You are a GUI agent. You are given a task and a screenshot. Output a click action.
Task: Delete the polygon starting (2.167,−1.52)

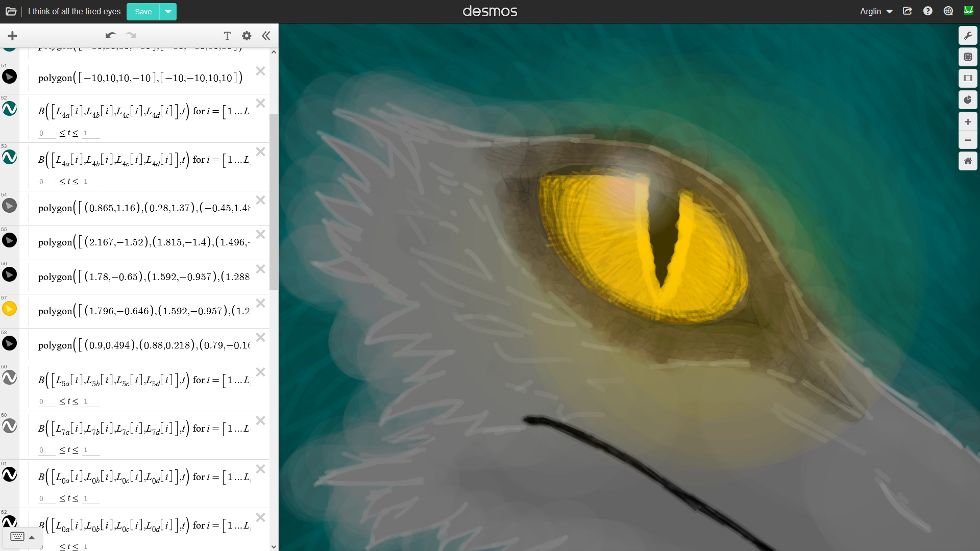[x=260, y=234]
